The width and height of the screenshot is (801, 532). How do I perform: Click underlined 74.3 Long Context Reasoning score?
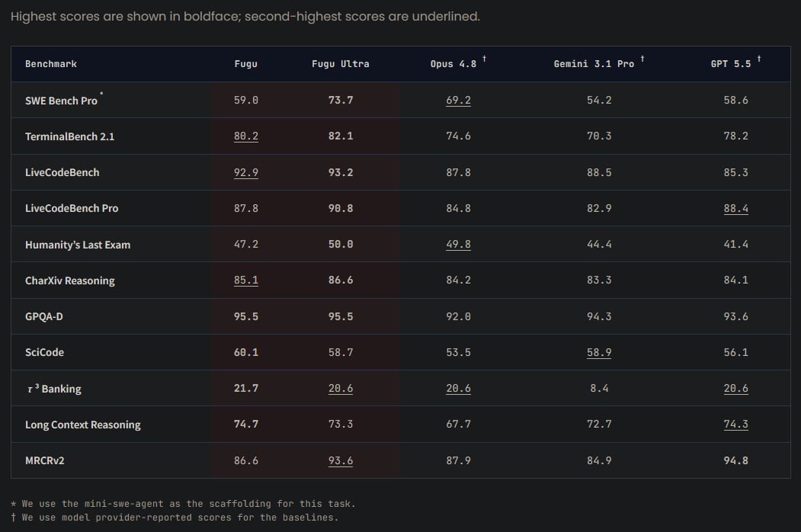click(x=735, y=424)
